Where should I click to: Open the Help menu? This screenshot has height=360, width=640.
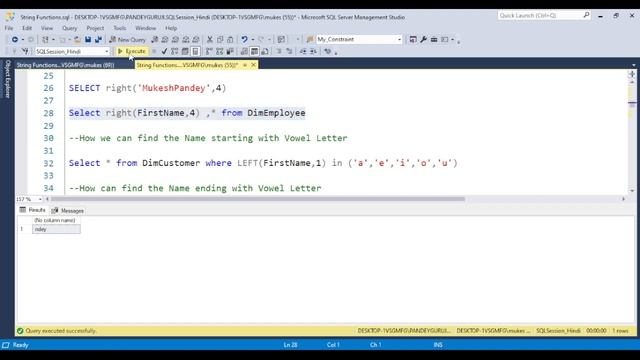171,28
